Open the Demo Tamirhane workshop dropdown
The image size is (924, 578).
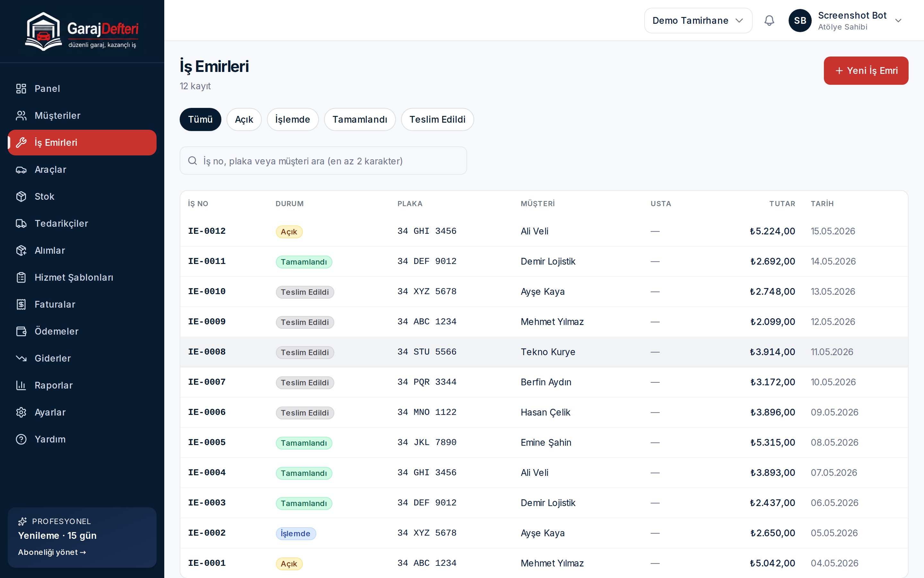coord(698,21)
